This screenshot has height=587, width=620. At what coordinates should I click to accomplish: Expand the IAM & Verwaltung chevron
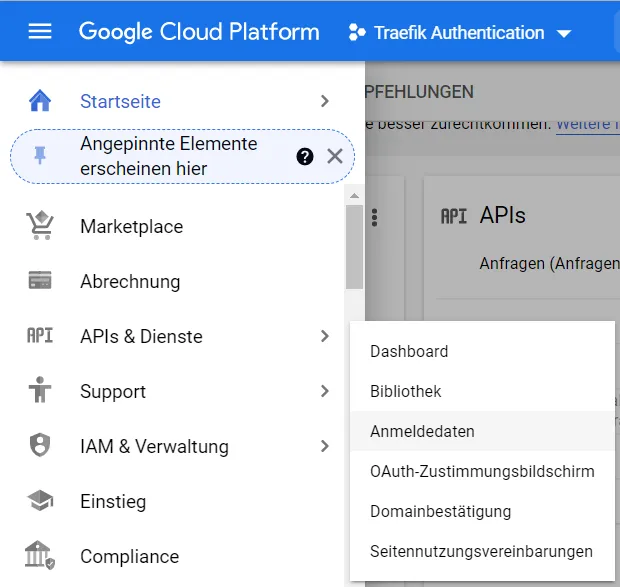(325, 446)
